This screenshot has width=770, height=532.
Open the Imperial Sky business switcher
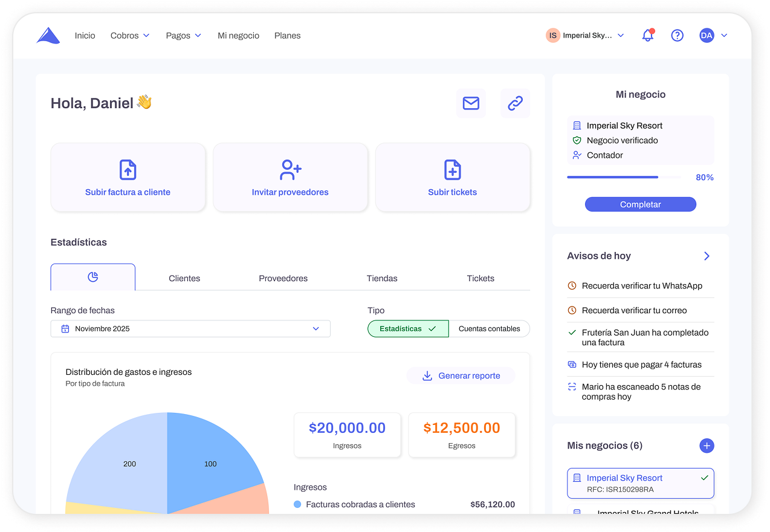point(585,36)
